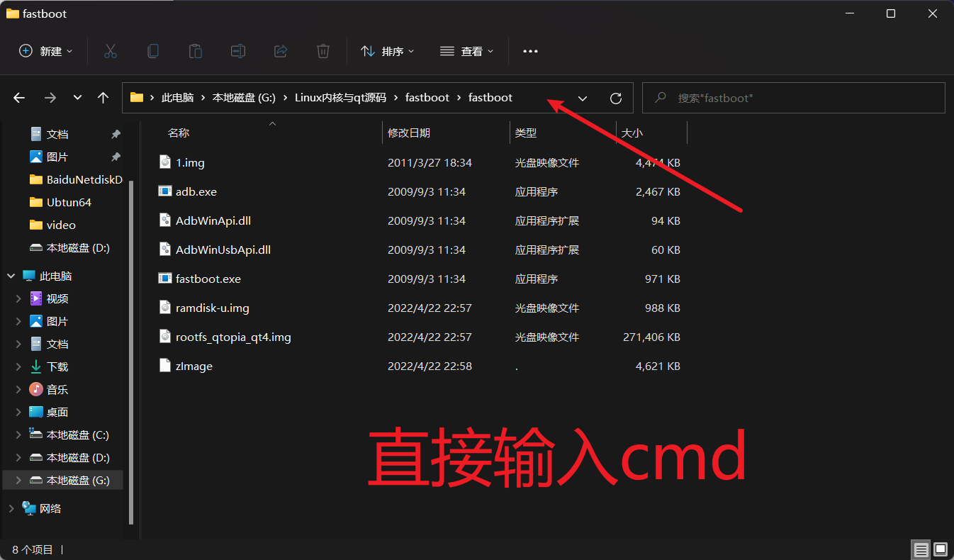
Task: Click the search magnifier icon
Action: 660,98
